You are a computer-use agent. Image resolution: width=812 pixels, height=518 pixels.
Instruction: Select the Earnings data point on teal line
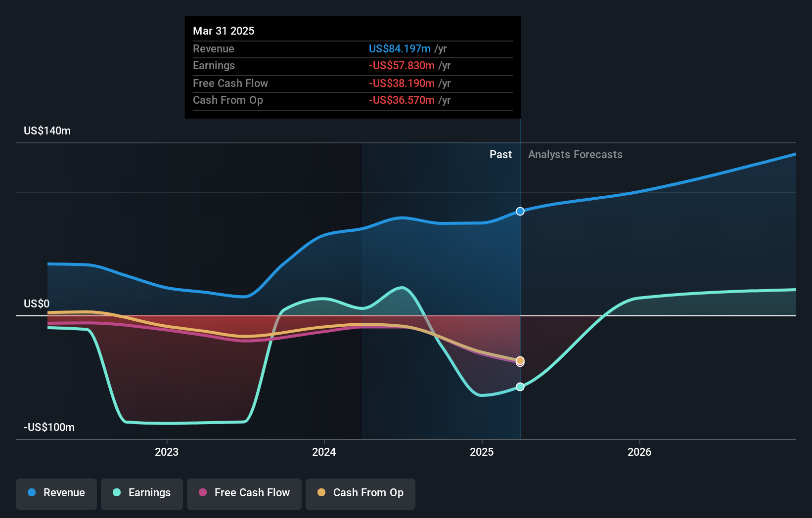(520, 387)
